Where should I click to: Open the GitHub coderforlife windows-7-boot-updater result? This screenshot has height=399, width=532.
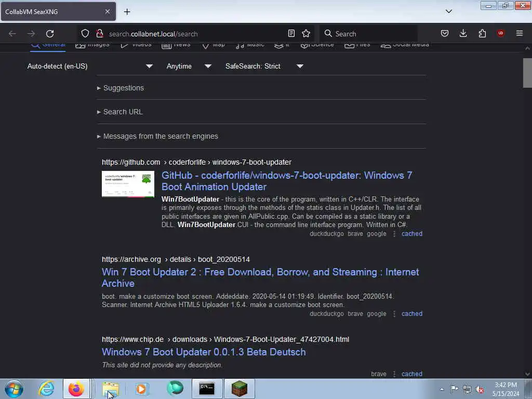pyautogui.click(x=287, y=181)
